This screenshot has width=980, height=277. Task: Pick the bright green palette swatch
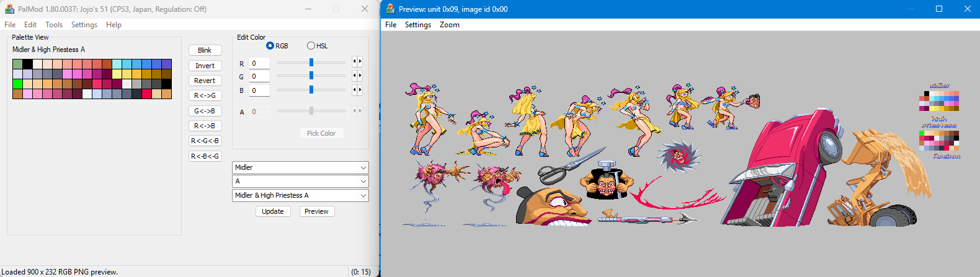(17, 84)
